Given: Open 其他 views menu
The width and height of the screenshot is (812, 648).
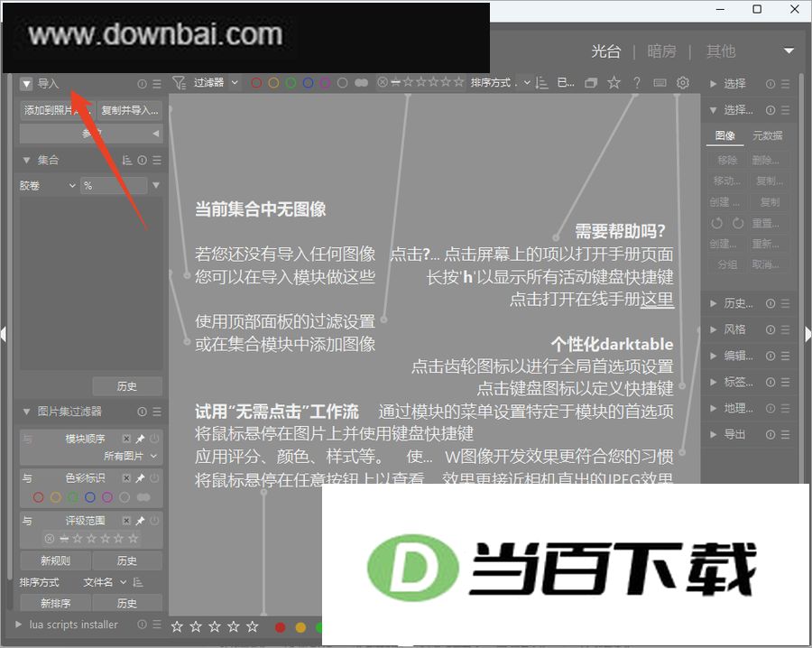Looking at the screenshot, I should coord(721,51).
